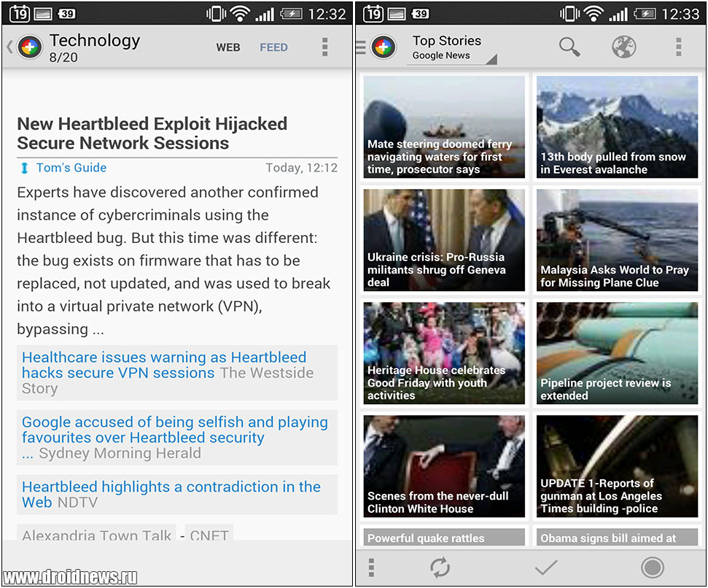Switch to the FEED tab
Image resolution: width=708 pixels, height=588 pixels.
tap(273, 47)
